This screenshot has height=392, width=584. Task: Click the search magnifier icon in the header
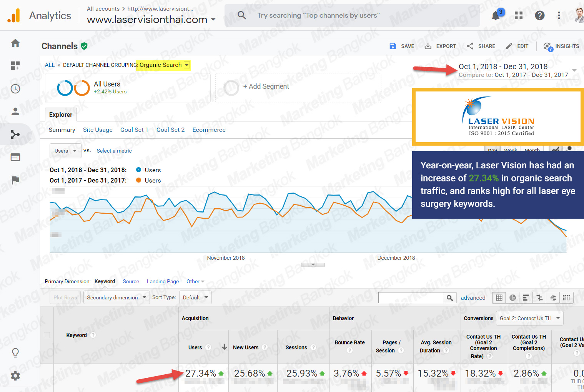pos(242,15)
